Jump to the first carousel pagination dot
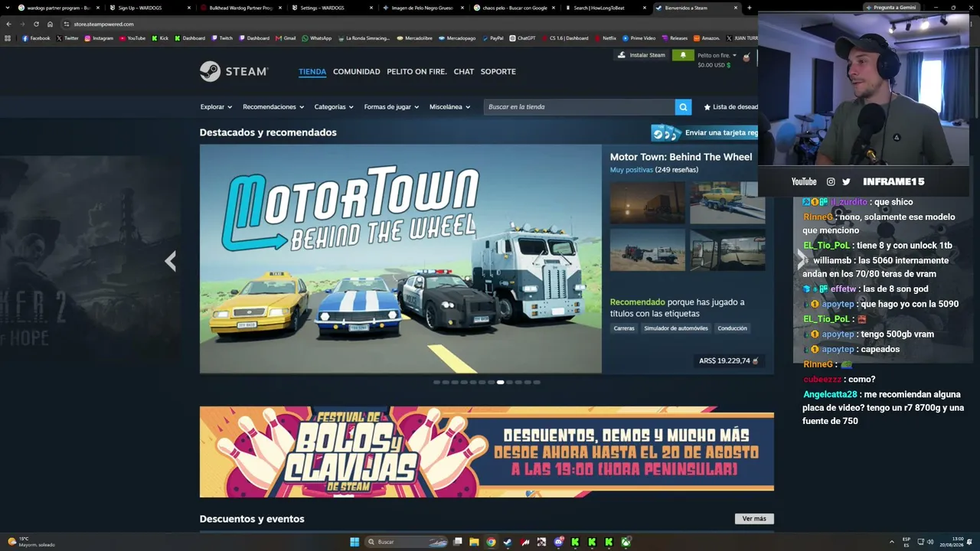Screen dimensions: 980x551 click(436, 382)
